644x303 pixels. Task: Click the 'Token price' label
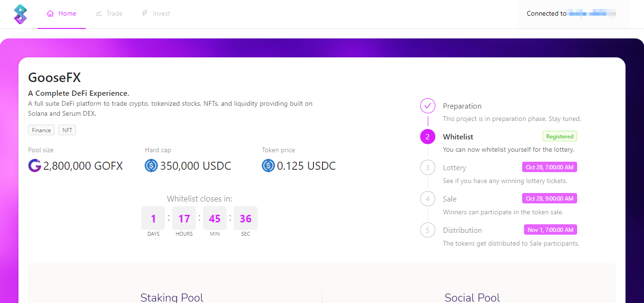(x=278, y=150)
